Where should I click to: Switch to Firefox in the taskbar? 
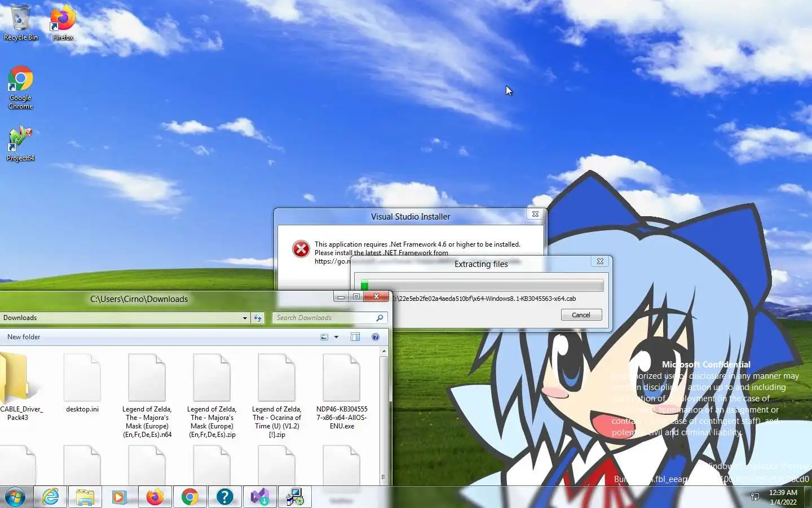(155, 497)
